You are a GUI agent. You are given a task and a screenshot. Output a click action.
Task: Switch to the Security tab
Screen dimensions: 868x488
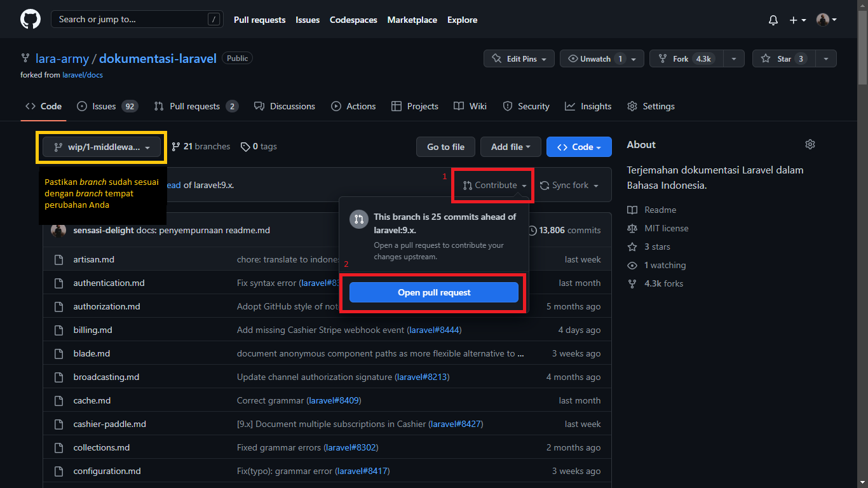pyautogui.click(x=526, y=106)
